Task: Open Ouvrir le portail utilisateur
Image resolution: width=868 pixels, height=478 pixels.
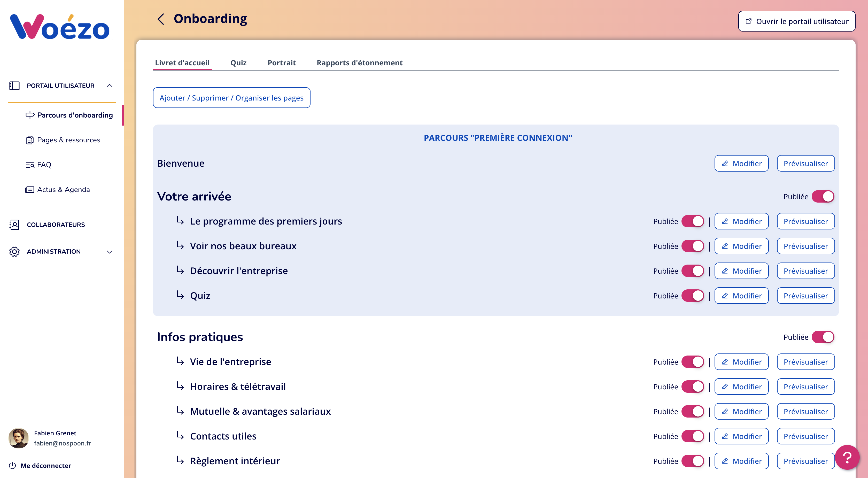Action: point(796,21)
